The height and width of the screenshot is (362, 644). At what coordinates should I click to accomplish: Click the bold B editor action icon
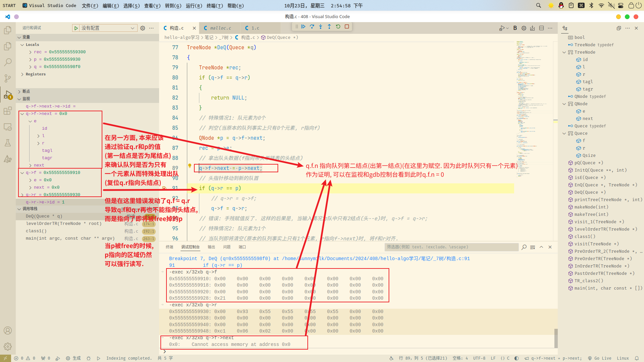click(x=515, y=28)
